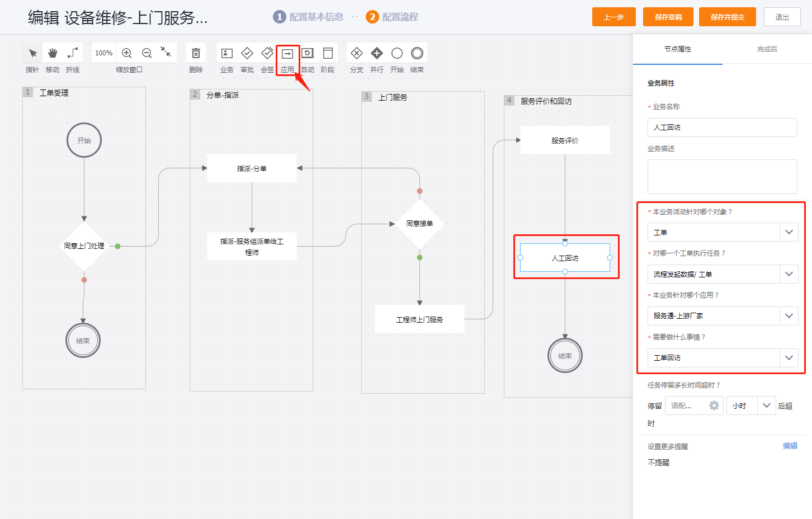Add a business (业务) node

(227, 53)
